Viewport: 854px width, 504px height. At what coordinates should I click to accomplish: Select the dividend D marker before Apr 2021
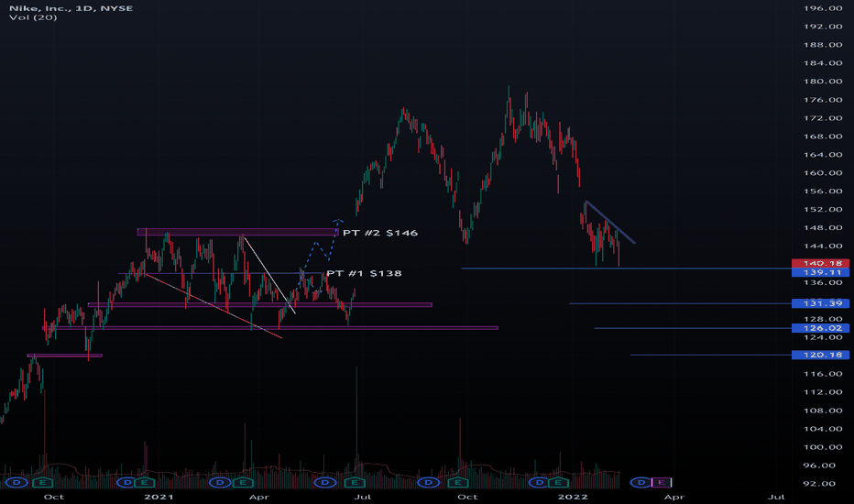(220, 483)
